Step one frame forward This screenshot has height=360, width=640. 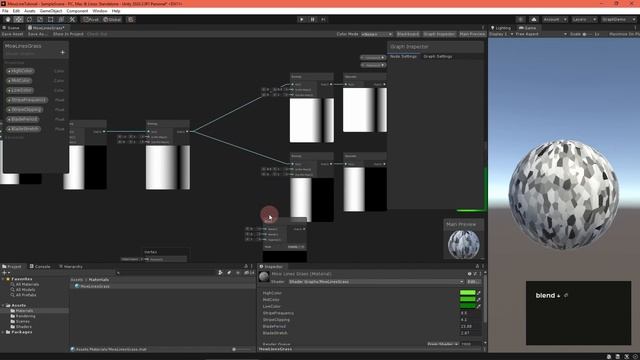(323, 19)
